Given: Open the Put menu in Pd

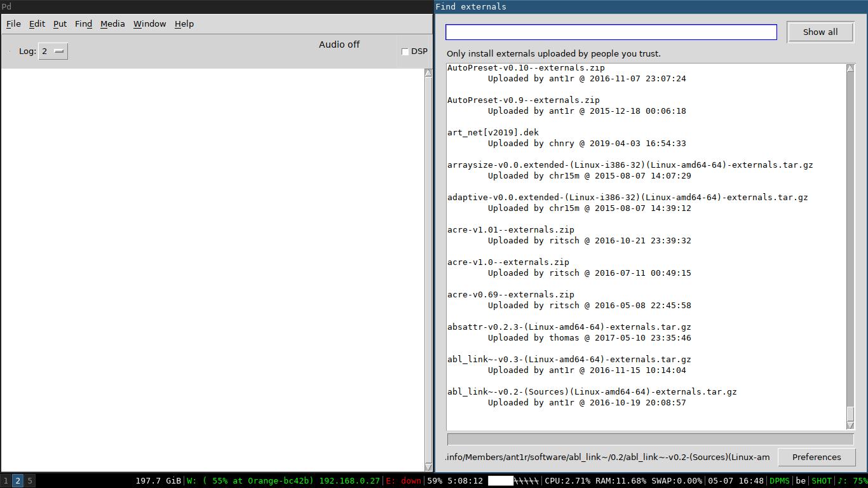Looking at the screenshot, I should (x=60, y=24).
